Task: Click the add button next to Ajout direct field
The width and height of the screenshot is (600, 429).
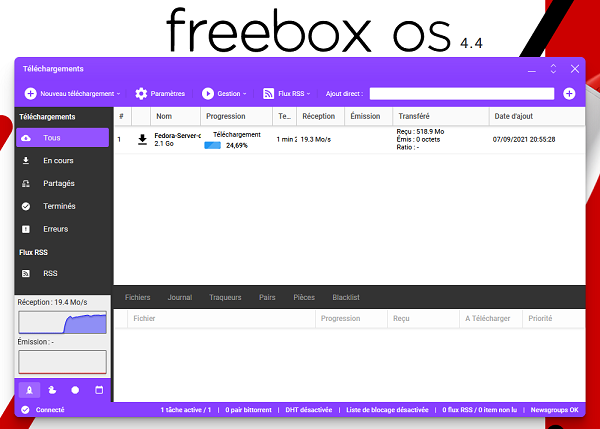Action: click(x=569, y=94)
